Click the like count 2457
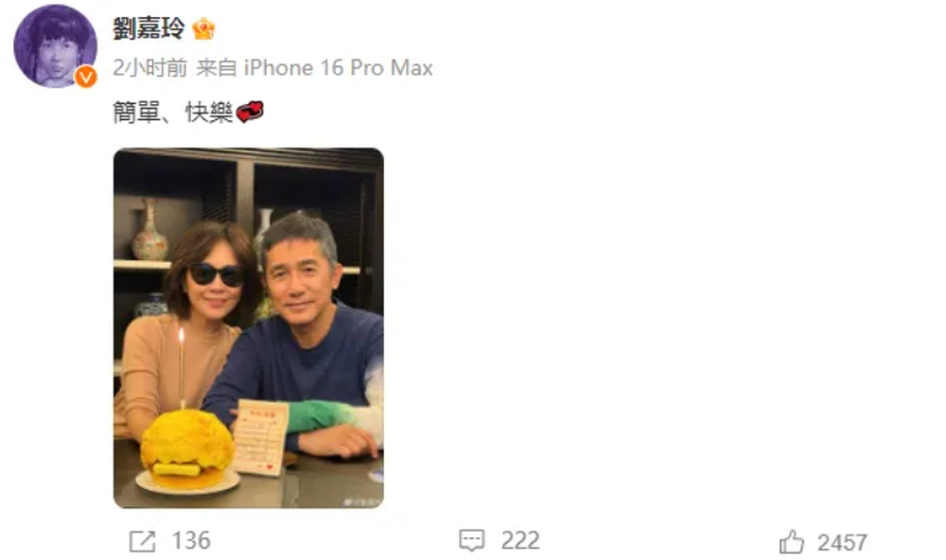 coord(842,543)
